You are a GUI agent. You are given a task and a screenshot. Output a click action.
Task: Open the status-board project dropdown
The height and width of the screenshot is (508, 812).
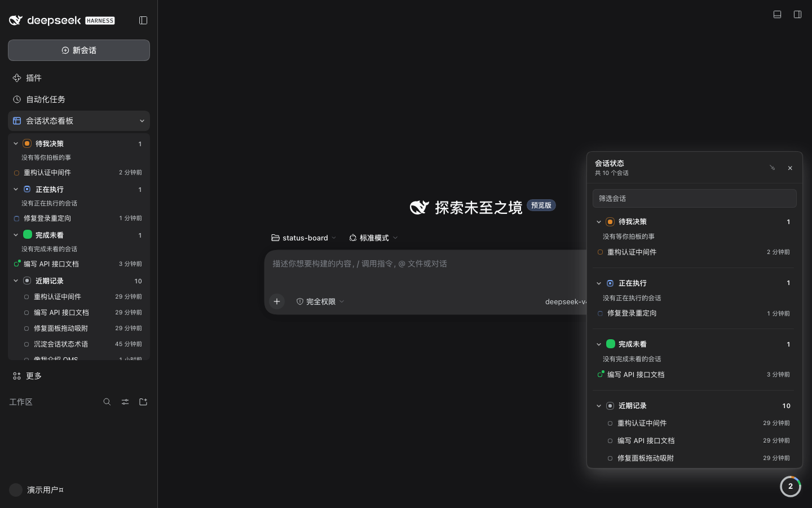pyautogui.click(x=304, y=238)
